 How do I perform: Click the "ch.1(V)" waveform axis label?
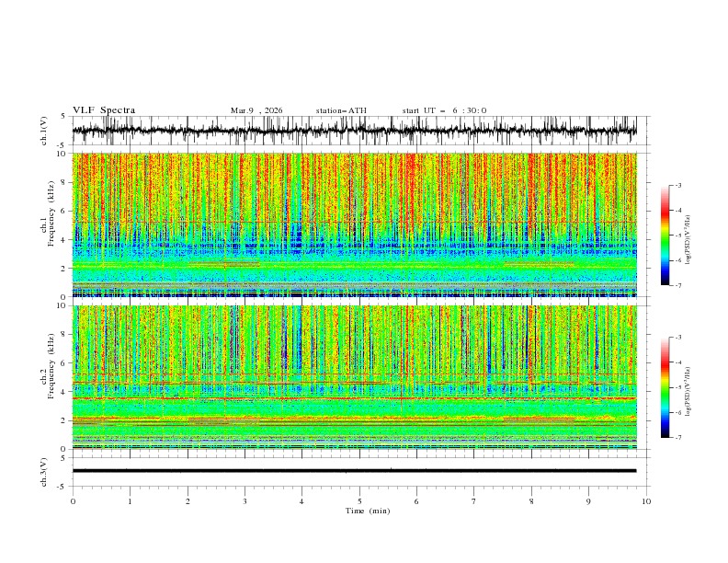click(44, 131)
